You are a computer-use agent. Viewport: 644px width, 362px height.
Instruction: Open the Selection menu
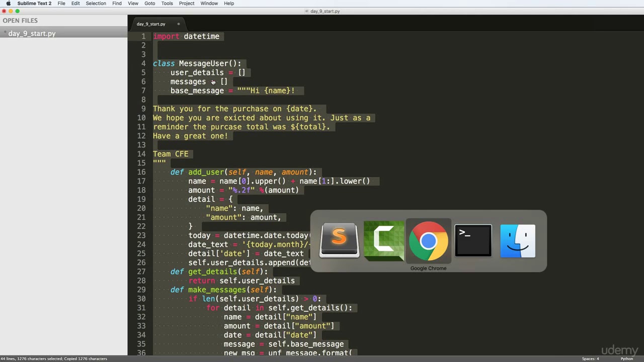point(96,4)
